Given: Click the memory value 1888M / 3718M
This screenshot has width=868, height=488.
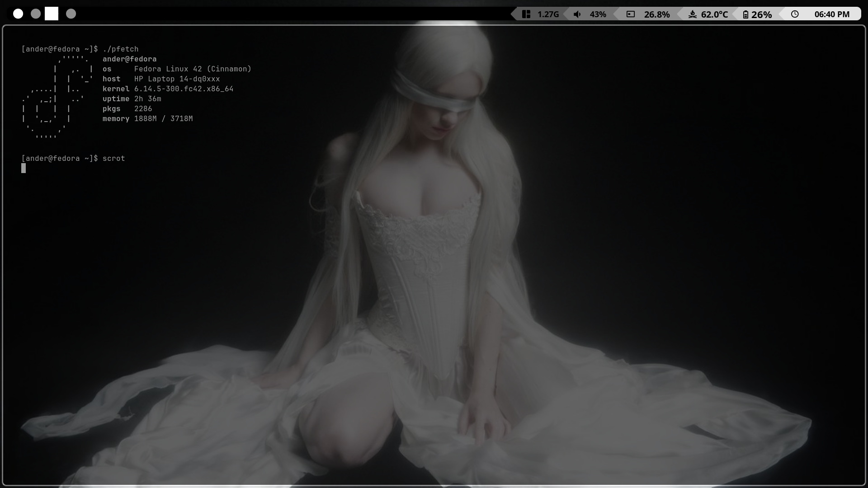Looking at the screenshot, I should coord(163,118).
